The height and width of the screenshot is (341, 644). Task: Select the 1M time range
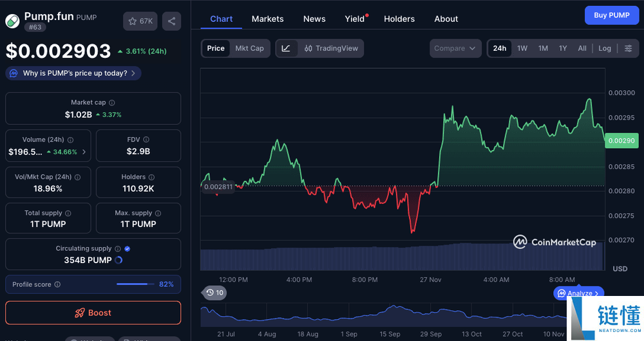(x=543, y=48)
